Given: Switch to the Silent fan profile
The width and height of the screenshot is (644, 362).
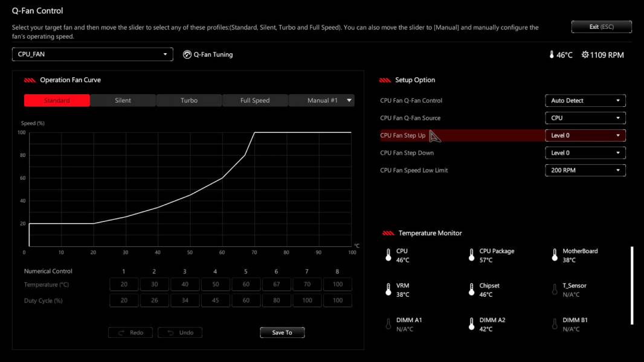Looking at the screenshot, I should point(123,100).
